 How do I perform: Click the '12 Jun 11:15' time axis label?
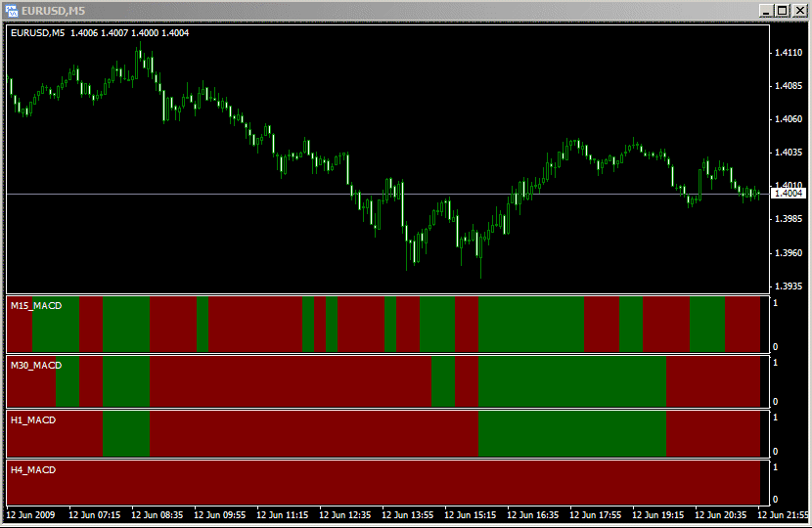click(x=282, y=515)
